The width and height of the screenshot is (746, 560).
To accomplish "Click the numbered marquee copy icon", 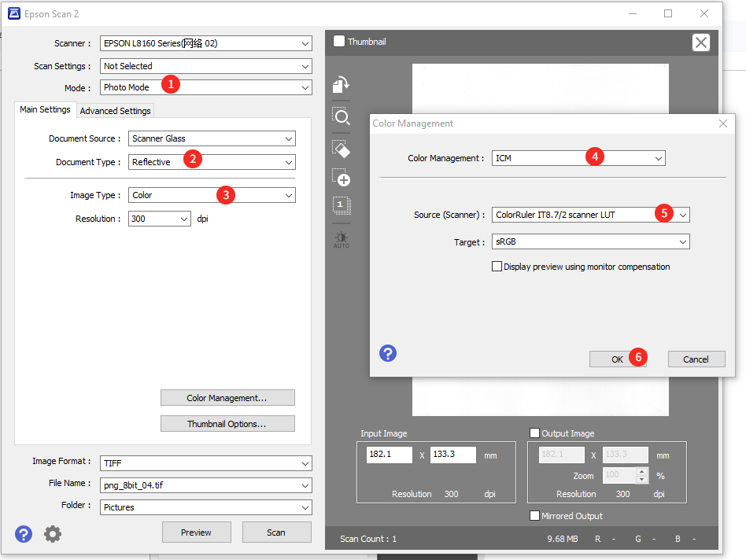I will 341,205.
